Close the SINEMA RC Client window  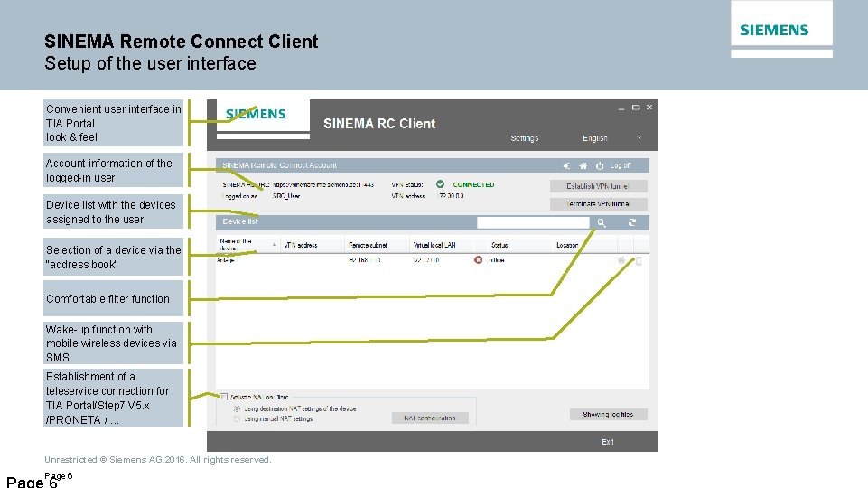click(x=649, y=107)
